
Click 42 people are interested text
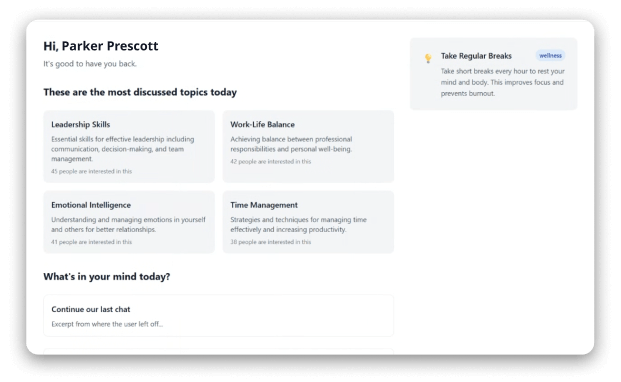[x=270, y=162]
